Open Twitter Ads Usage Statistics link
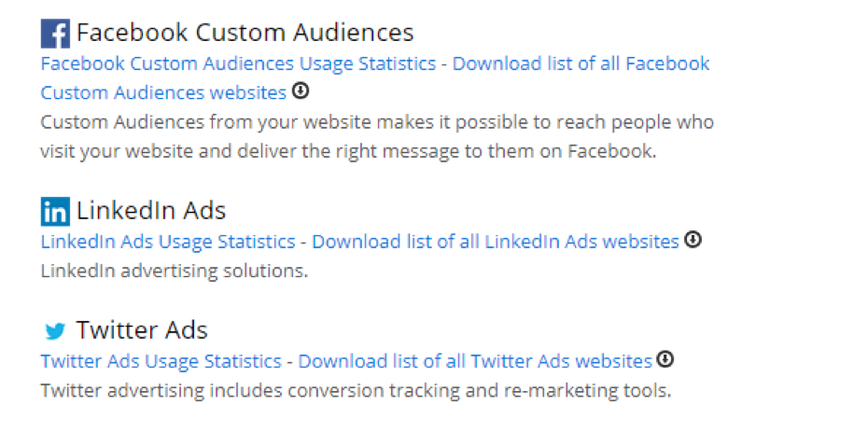Image resolution: width=868 pixels, height=432 pixels. (161, 361)
